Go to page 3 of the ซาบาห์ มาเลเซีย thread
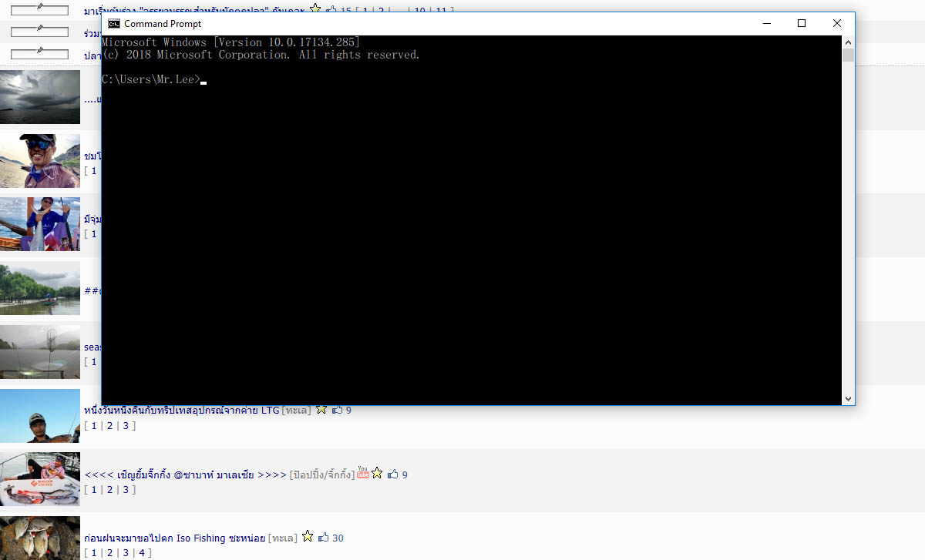 pos(126,489)
